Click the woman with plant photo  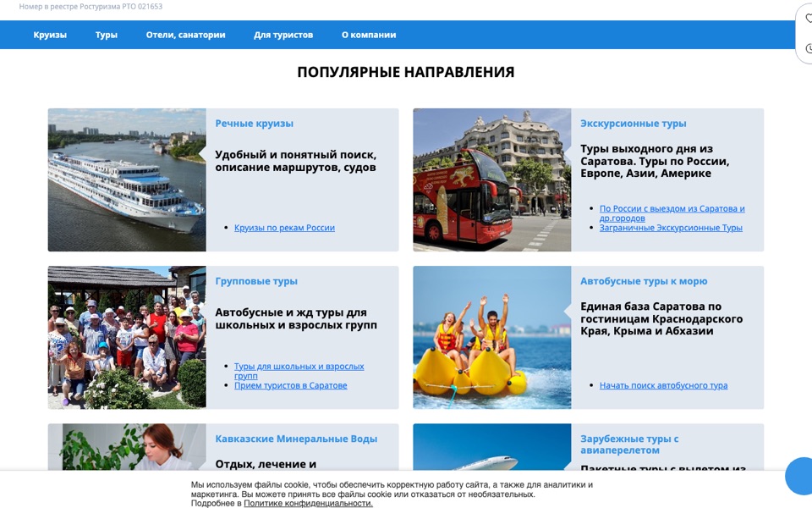pyautogui.click(x=127, y=447)
